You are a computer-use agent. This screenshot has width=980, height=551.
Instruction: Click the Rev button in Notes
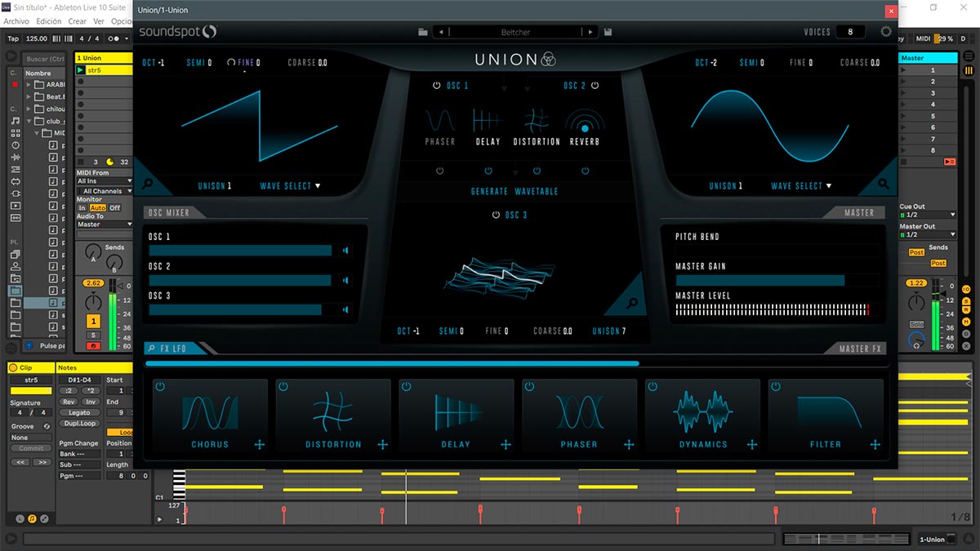[x=69, y=402]
